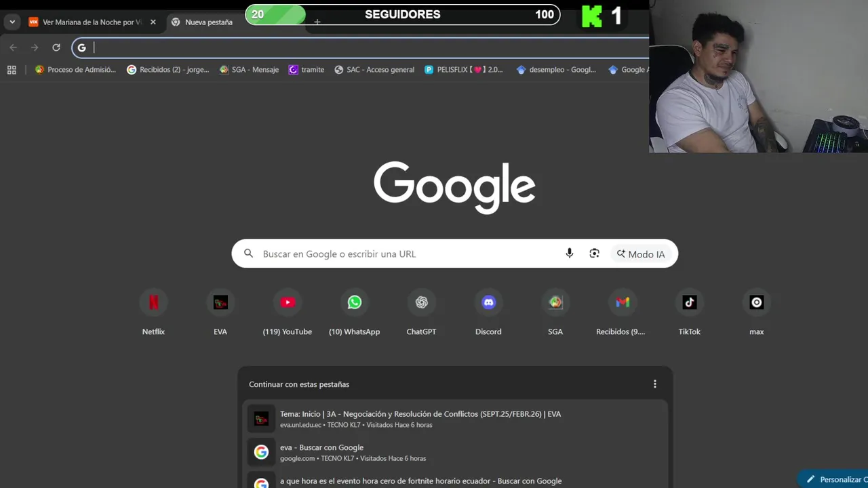Open fortnite horario ecuador search entry

click(x=455, y=479)
